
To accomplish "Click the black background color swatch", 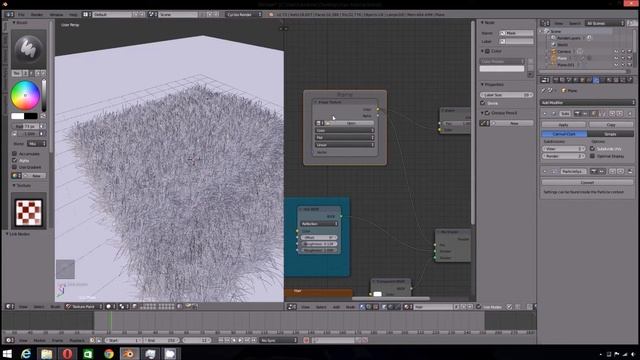I will click(x=31, y=116).
